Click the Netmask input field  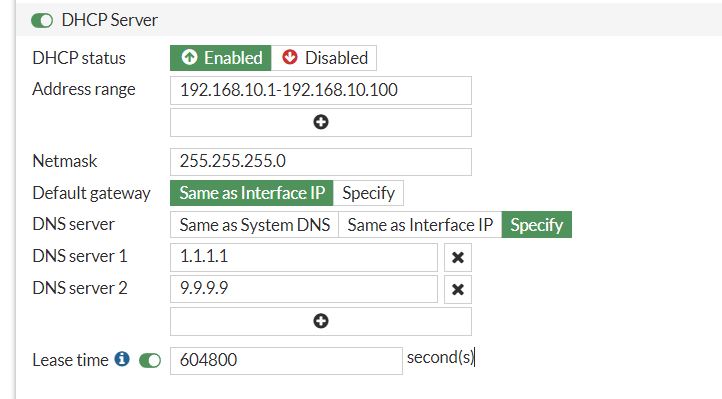[x=320, y=162]
